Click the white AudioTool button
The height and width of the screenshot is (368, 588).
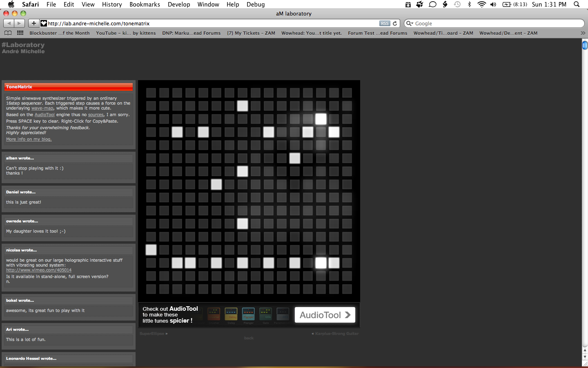click(x=325, y=315)
